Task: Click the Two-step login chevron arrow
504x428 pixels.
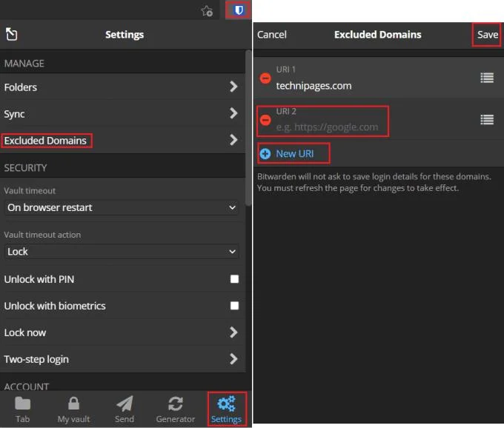Action: click(233, 359)
